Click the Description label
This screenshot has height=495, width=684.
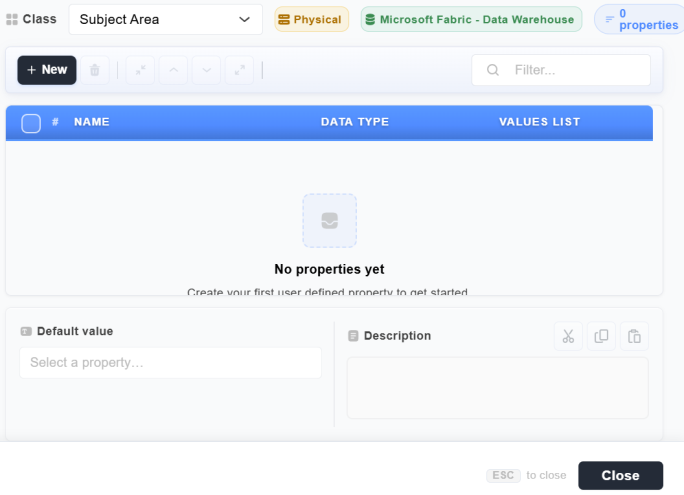397,336
